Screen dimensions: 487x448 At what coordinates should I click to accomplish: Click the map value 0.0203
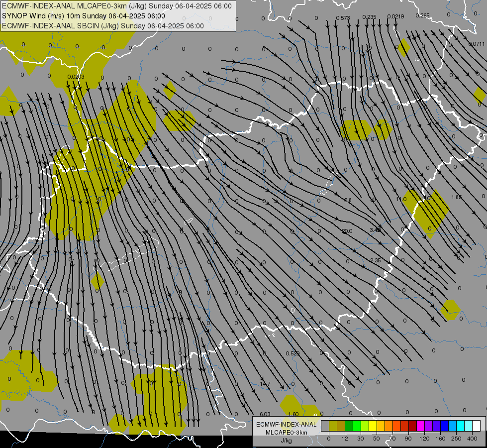(x=76, y=77)
